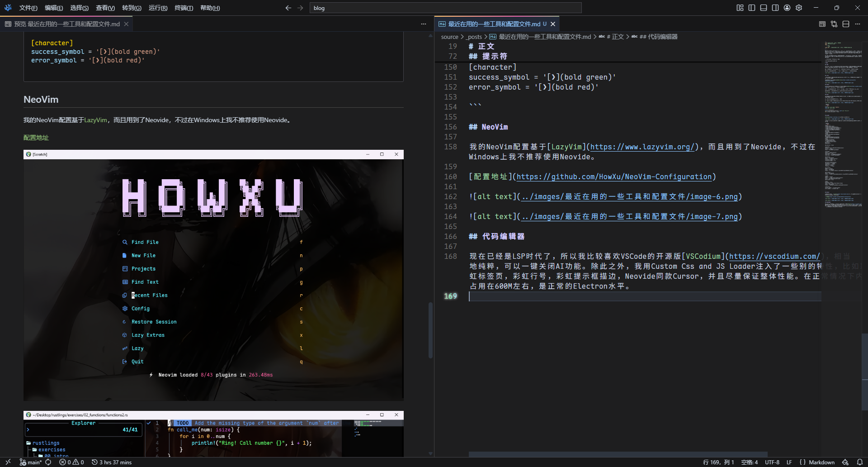Open more actions for editor group
868x467 pixels.
click(858, 24)
